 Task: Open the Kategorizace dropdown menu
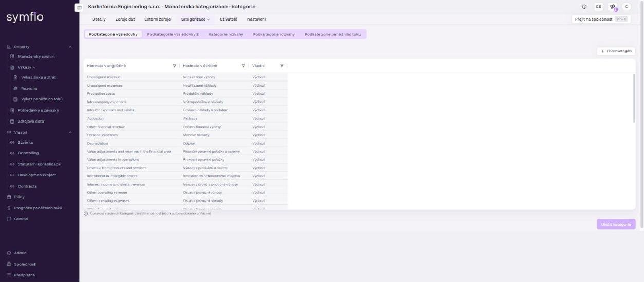point(195,19)
